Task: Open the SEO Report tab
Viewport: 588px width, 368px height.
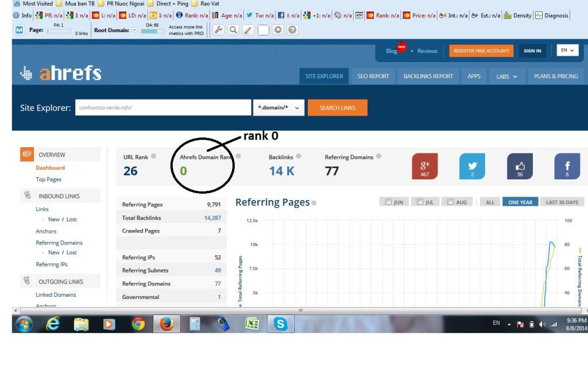Action: (x=373, y=76)
